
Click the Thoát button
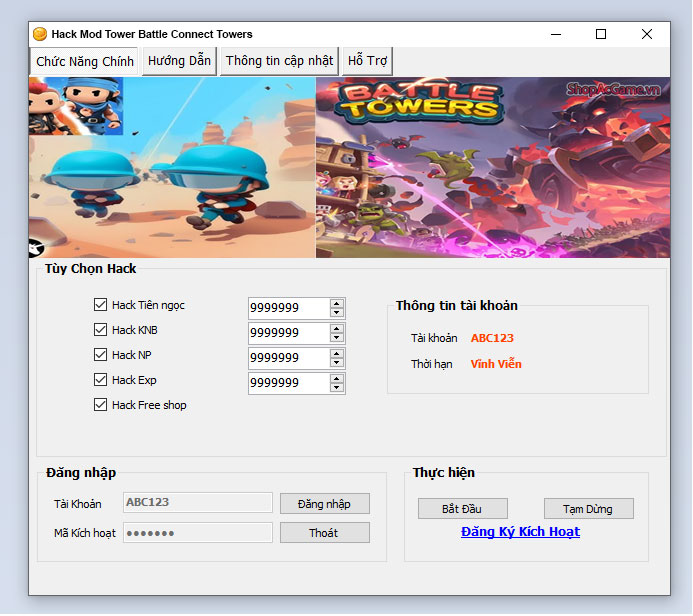325,533
